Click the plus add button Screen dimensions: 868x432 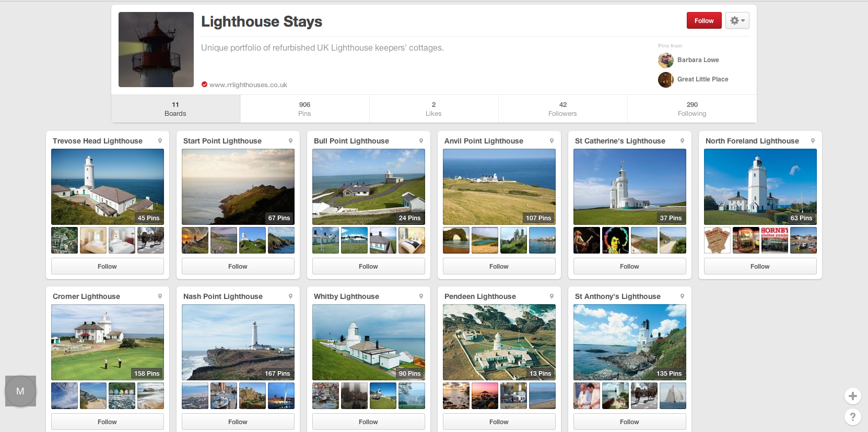click(x=852, y=396)
